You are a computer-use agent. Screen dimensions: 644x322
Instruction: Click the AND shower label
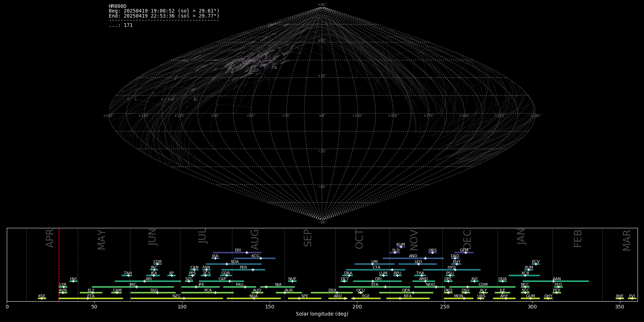click(x=413, y=256)
